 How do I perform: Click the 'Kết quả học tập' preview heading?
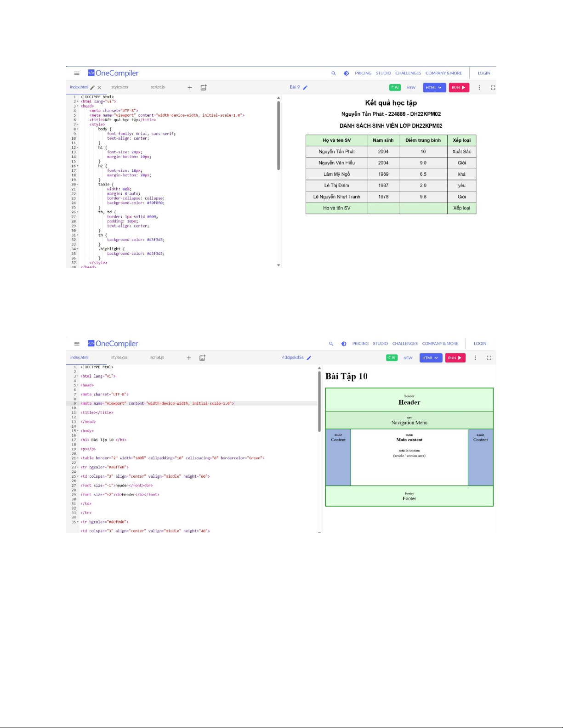tap(391, 103)
